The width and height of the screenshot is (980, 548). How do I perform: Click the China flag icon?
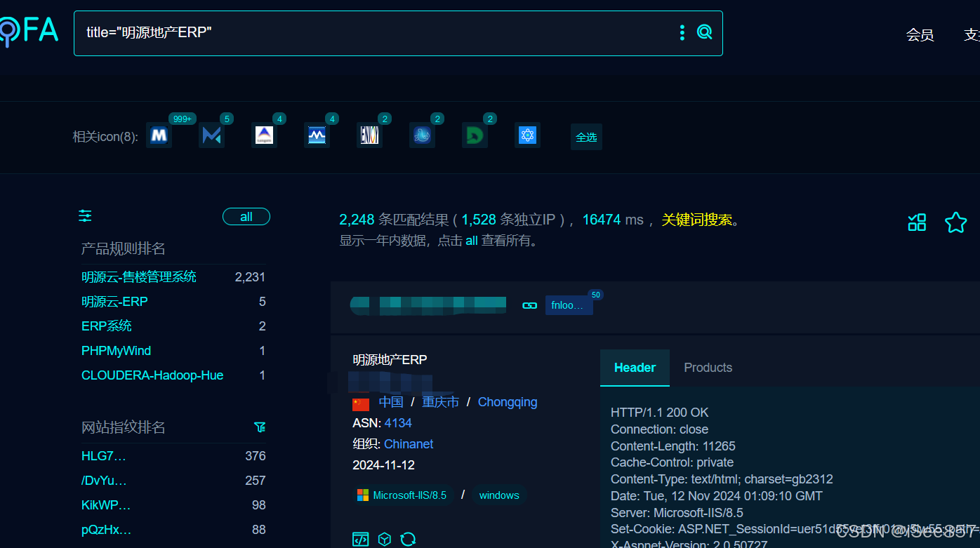(361, 403)
